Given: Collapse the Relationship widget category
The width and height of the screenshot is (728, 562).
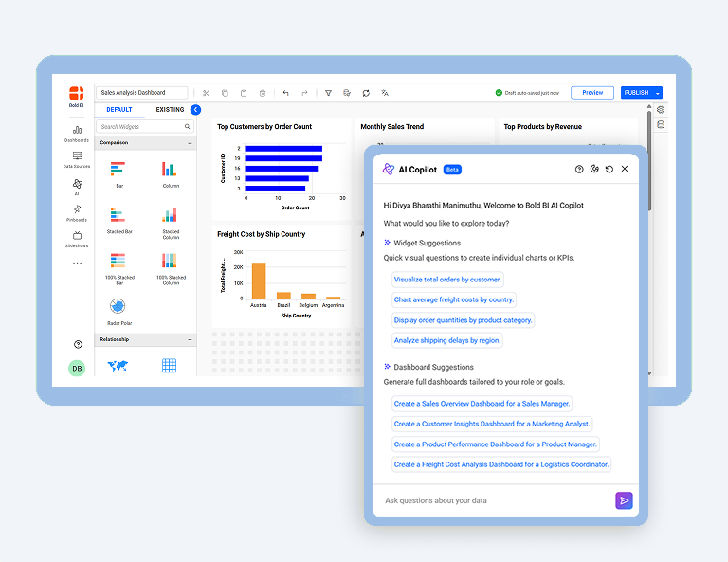Looking at the screenshot, I should [190, 340].
